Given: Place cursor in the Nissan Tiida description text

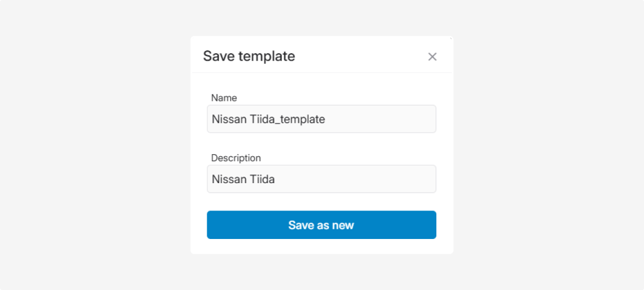Looking at the screenshot, I should coord(243,179).
